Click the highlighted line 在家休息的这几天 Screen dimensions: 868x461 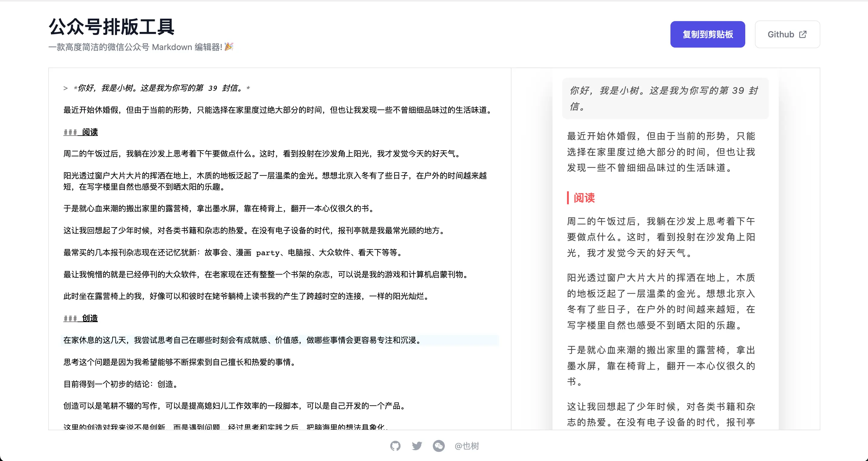pos(242,340)
